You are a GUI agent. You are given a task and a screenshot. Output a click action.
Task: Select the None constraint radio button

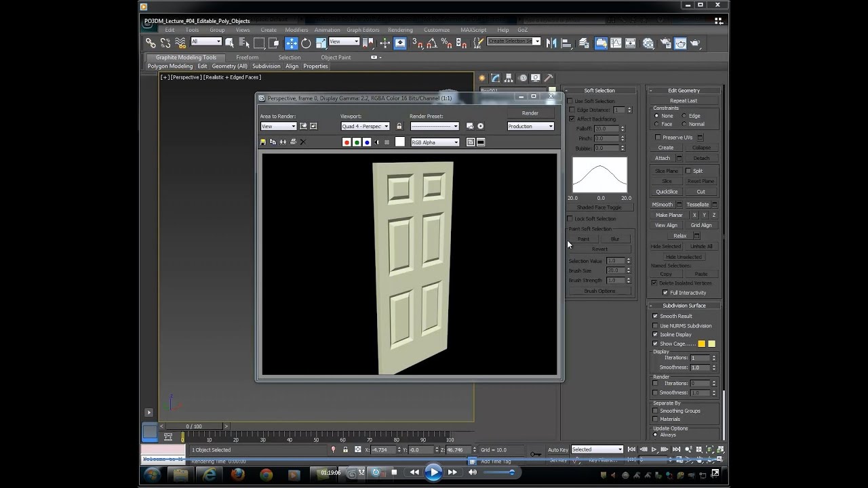(x=657, y=116)
